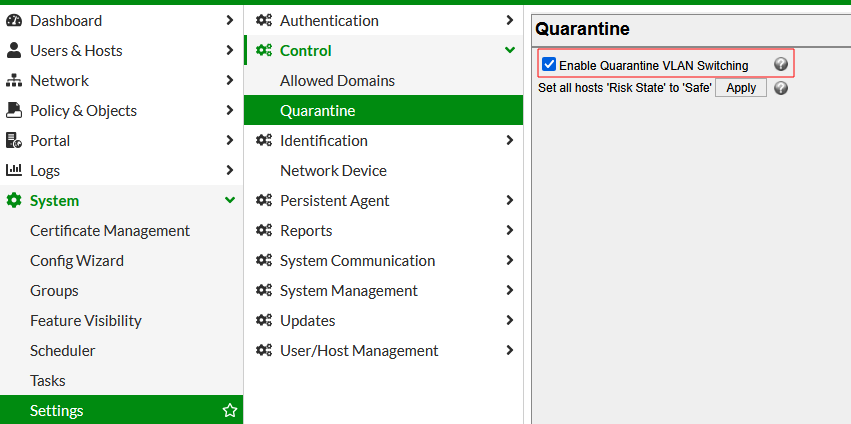Click help icon next to Apply button

click(781, 88)
